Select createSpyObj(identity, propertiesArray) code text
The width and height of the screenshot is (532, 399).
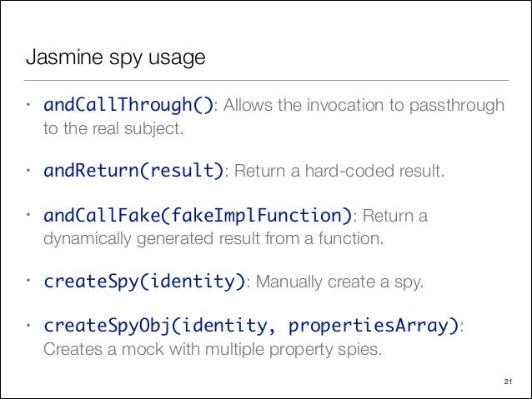tap(252, 326)
